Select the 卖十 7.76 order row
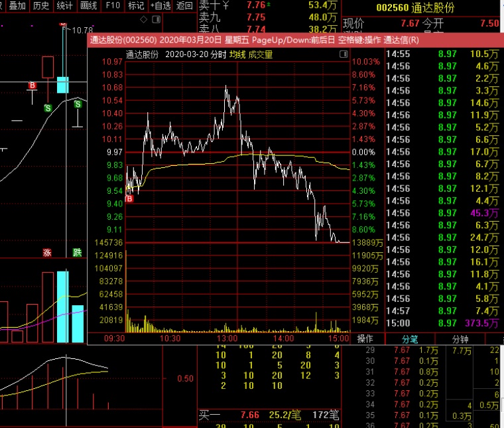 pos(268,5)
